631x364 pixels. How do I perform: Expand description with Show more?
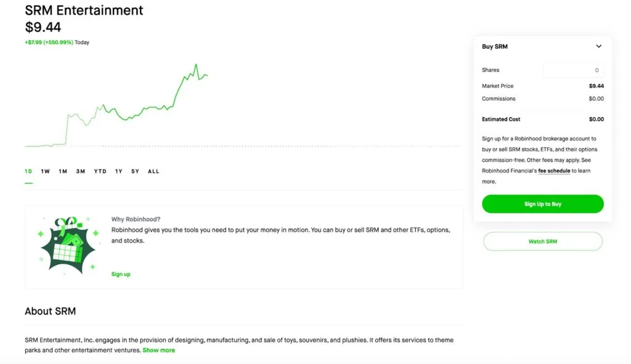tap(159, 350)
